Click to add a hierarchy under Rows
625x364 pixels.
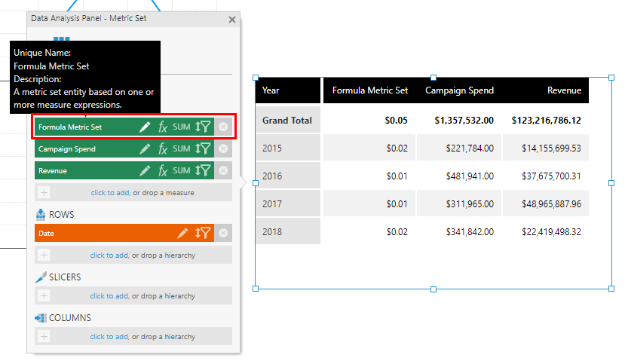tap(109, 255)
